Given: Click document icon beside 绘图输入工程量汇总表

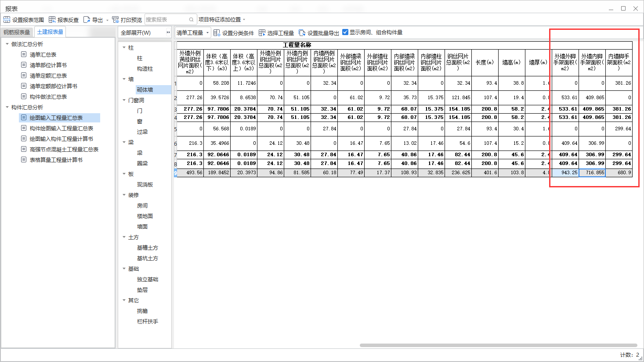Looking at the screenshot, I should [x=24, y=118].
